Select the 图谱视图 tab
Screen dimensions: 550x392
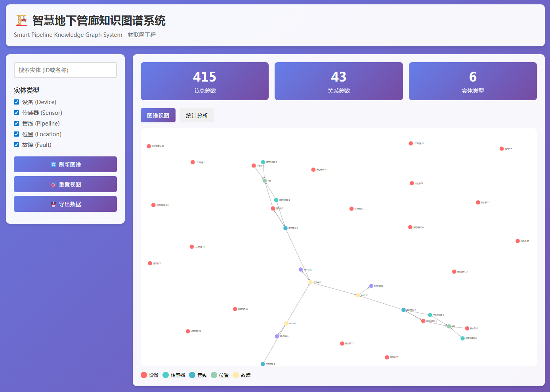[158, 115]
